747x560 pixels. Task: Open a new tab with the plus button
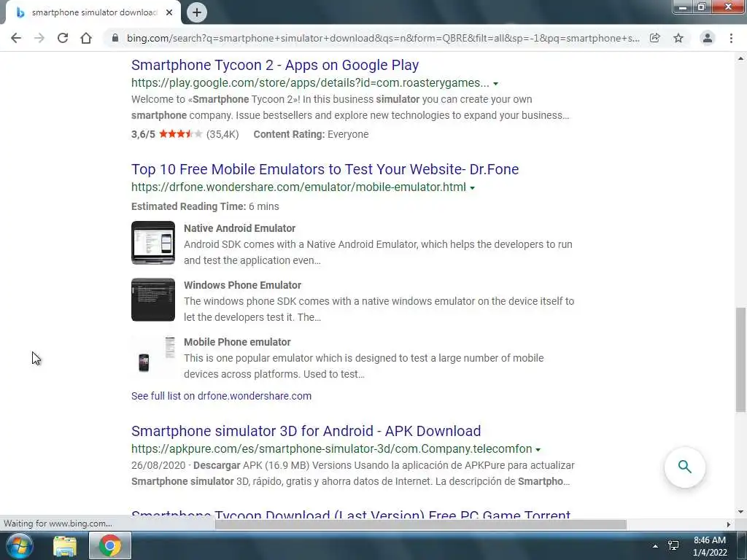pos(197,12)
